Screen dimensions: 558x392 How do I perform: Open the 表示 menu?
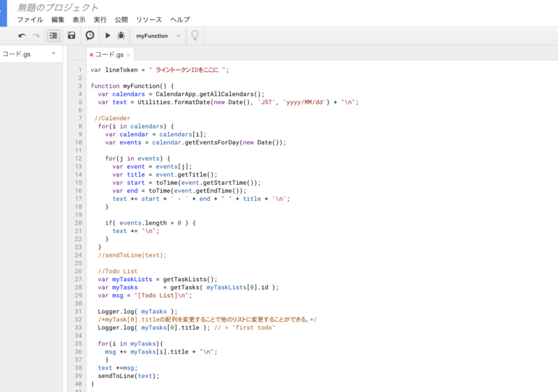[x=79, y=20]
